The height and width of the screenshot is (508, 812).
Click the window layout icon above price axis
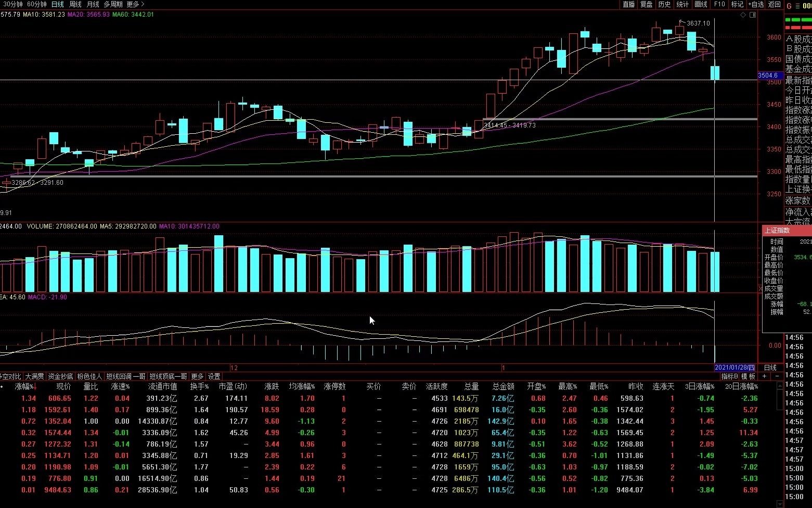[753, 15]
